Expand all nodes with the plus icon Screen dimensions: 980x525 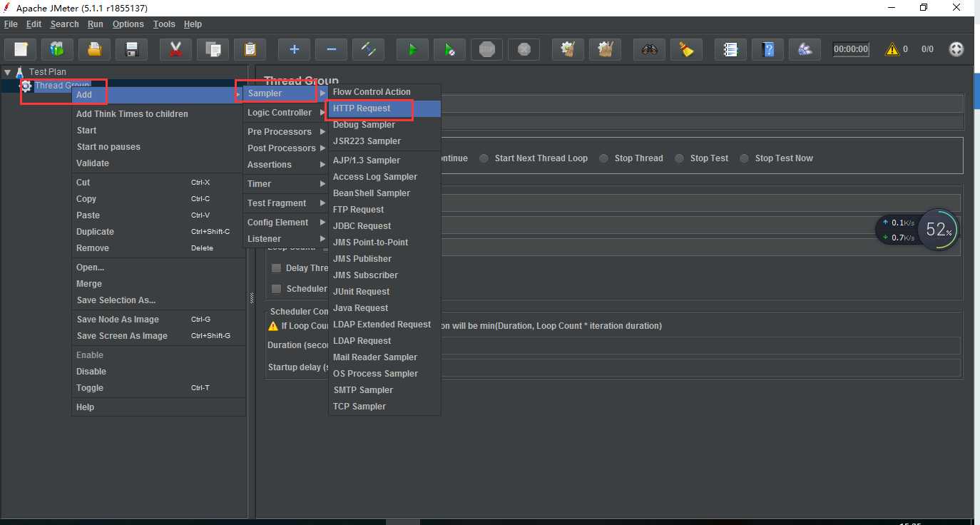(x=294, y=49)
